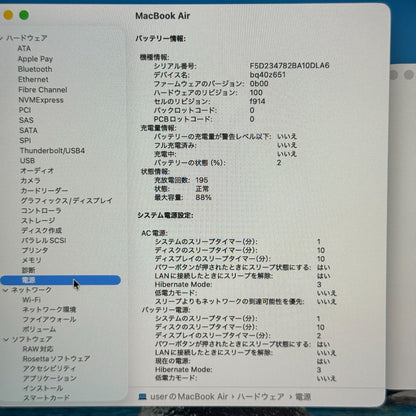Screen dimensions: 416x416
Task: Select Apple Pay in the sidebar
Action: coord(35,59)
